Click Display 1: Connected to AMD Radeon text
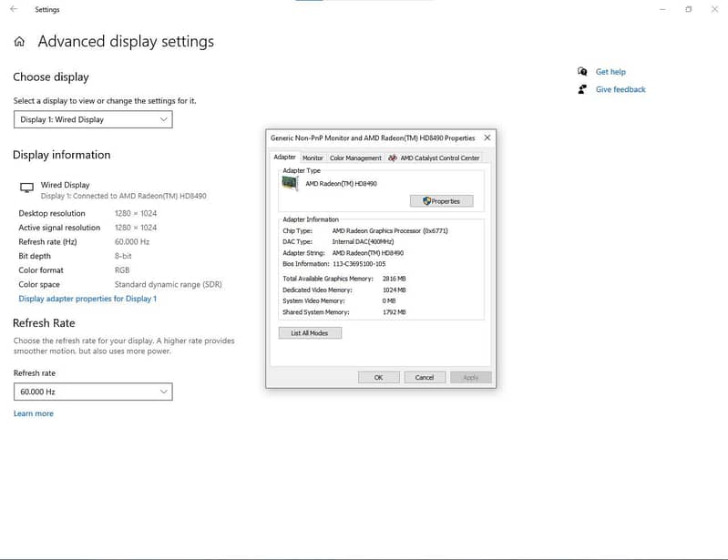 124,196
